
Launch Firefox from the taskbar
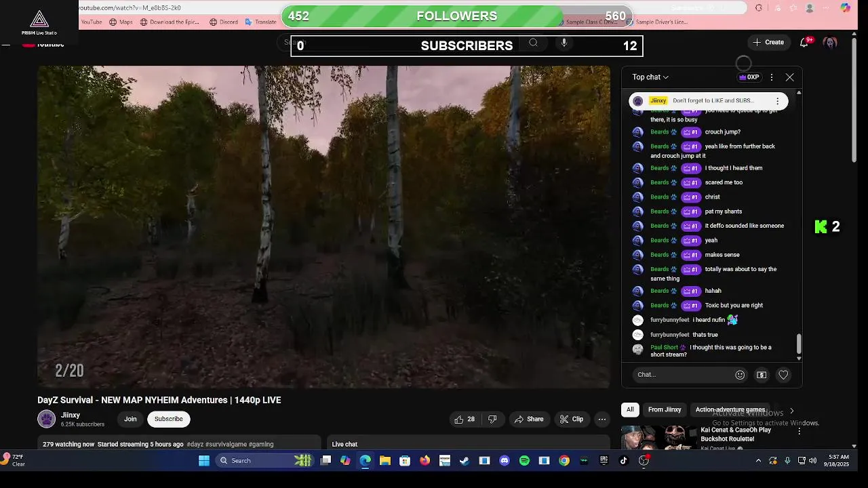pyautogui.click(x=425, y=460)
